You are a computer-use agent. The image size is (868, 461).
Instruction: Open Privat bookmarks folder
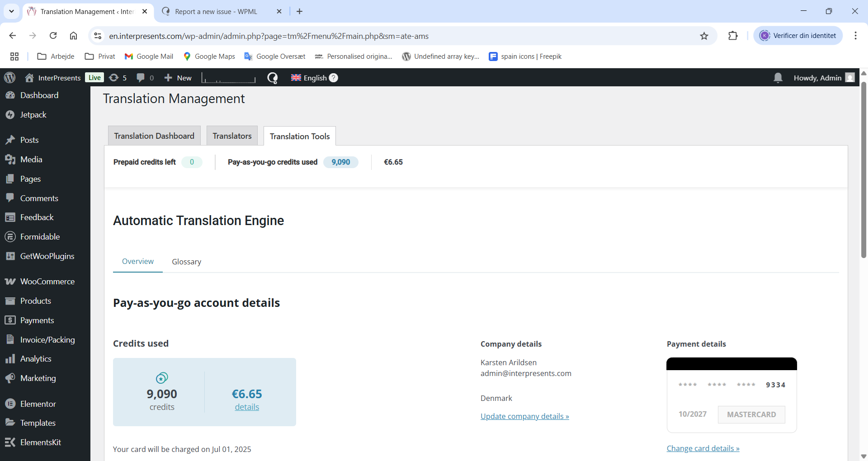click(100, 56)
